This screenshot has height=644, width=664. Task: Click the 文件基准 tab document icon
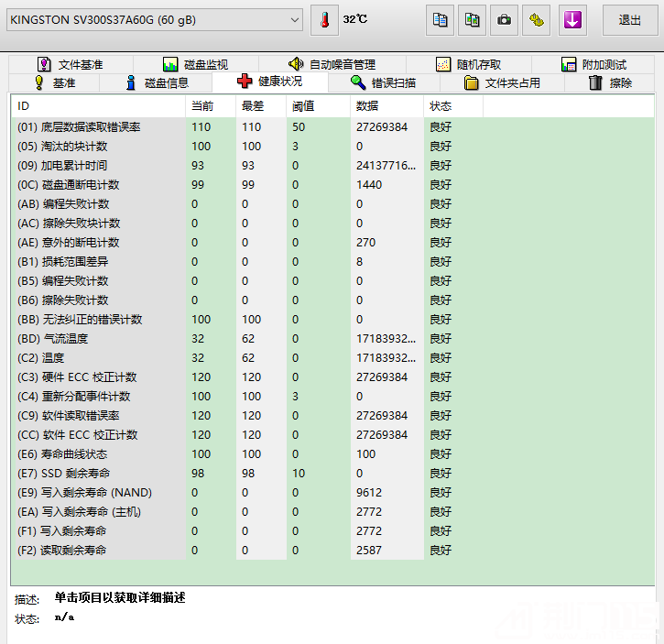44,64
